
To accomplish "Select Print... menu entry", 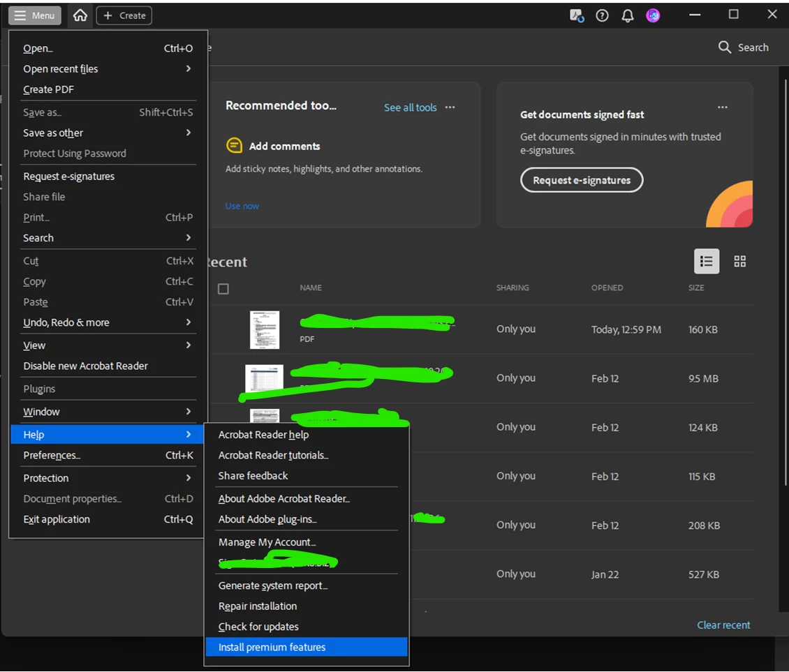I will point(108,217).
